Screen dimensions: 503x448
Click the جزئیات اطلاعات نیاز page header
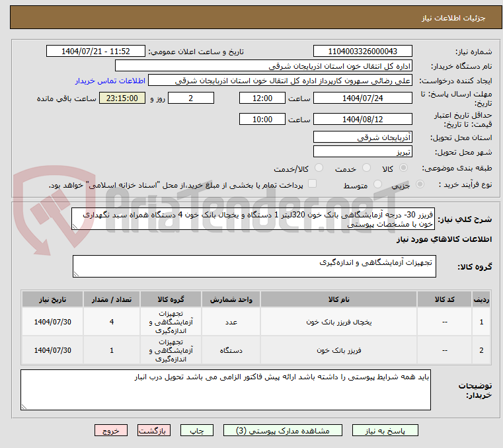click(x=453, y=18)
